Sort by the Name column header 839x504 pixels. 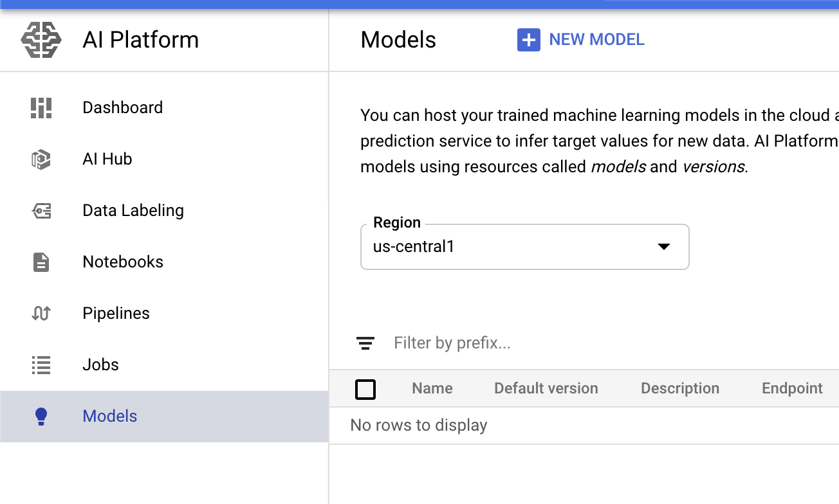432,388
